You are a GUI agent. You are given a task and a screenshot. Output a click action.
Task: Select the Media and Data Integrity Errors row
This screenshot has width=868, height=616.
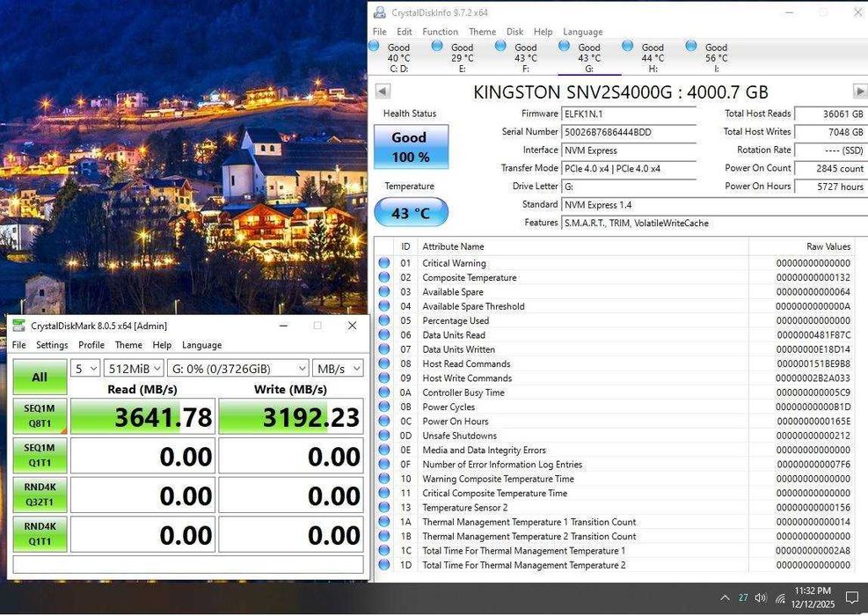(613, 450)
